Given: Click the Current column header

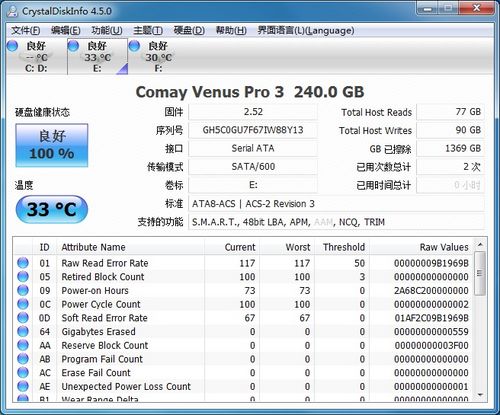Looking at the screenshot, I should (x=232, y=247).
